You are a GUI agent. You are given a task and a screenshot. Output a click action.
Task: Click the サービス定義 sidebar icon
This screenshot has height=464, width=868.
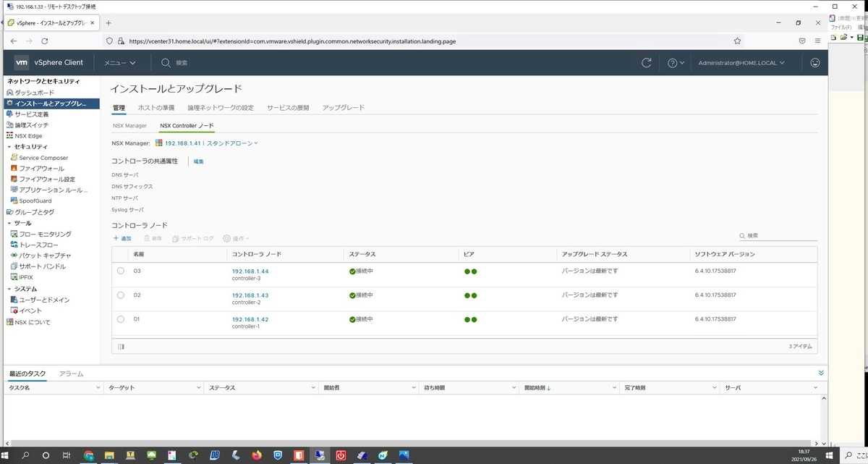coord(9,114)
